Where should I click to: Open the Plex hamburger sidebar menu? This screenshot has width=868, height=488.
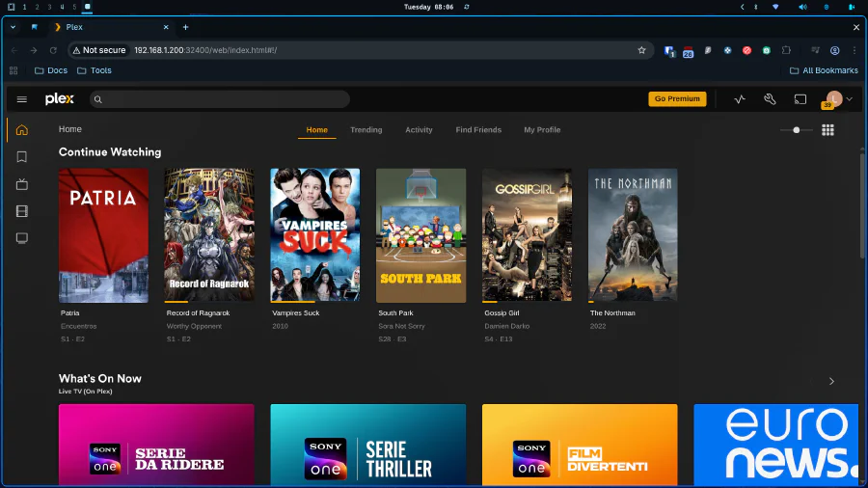tap(21, 99)
